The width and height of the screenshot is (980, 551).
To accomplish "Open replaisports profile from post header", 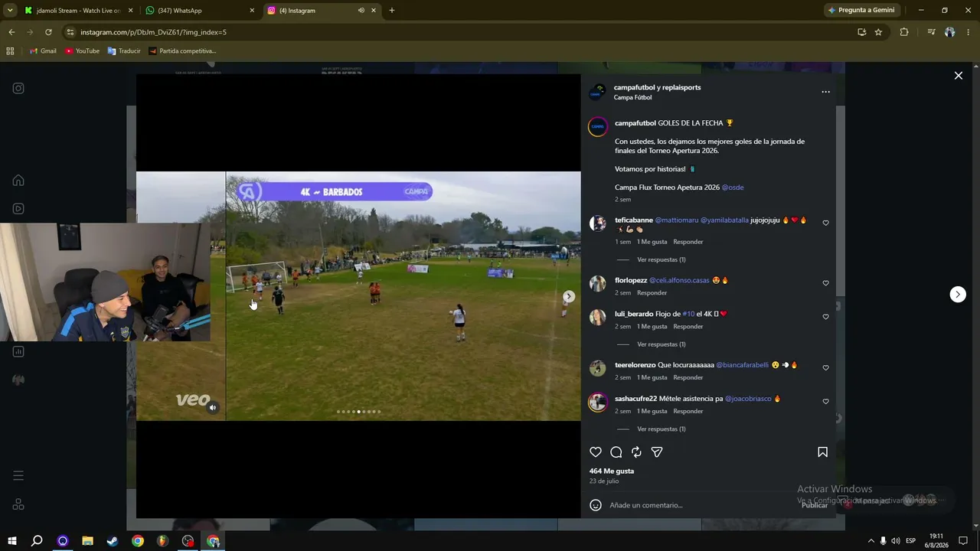I will (681, 87).
